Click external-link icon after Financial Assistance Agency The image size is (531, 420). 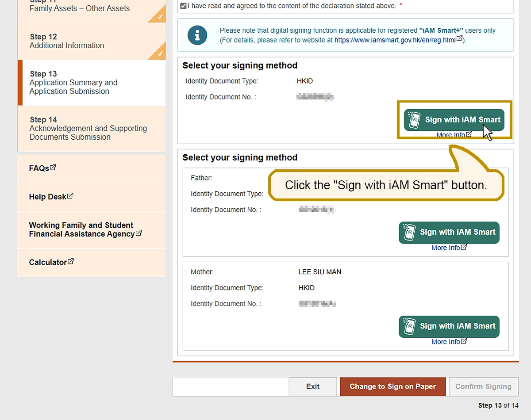[139, 233]
